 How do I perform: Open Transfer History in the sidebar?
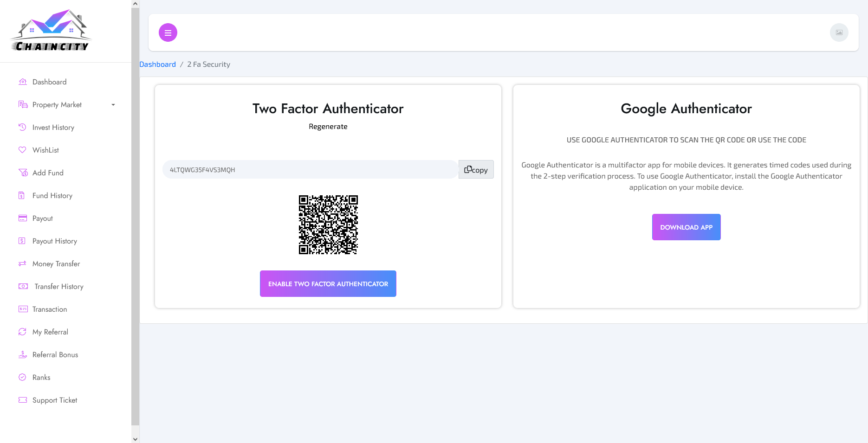click(x=59, y=287)
